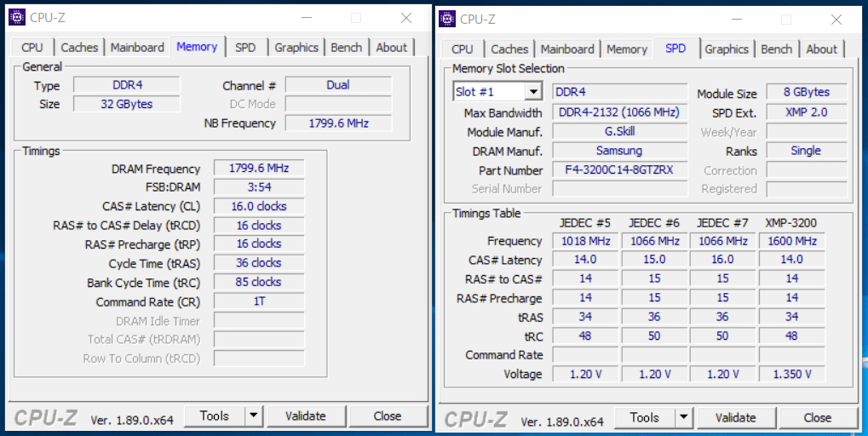Open Tools dropdown arrow in right window

[x=684, y=418]
